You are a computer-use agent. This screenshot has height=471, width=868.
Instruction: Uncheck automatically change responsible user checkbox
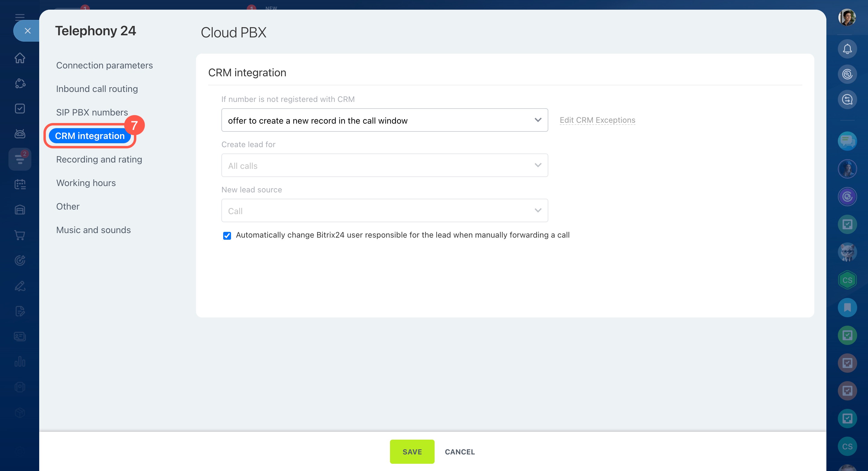tap(227, 235)
